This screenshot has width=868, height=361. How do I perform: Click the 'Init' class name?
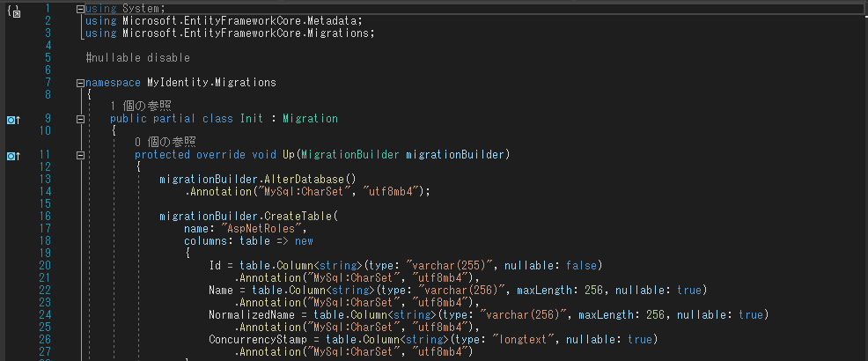[252, 119]
